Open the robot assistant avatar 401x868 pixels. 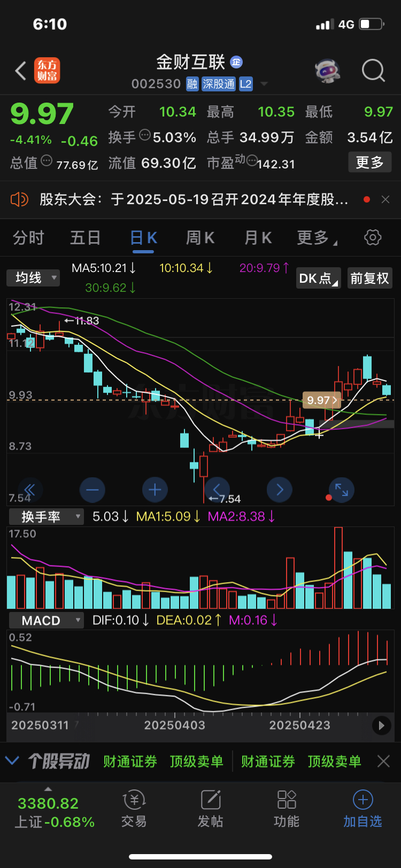point(327,71)
